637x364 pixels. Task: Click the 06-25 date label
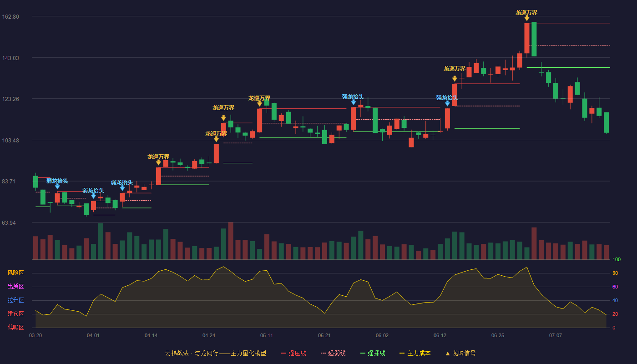point(498,335)
